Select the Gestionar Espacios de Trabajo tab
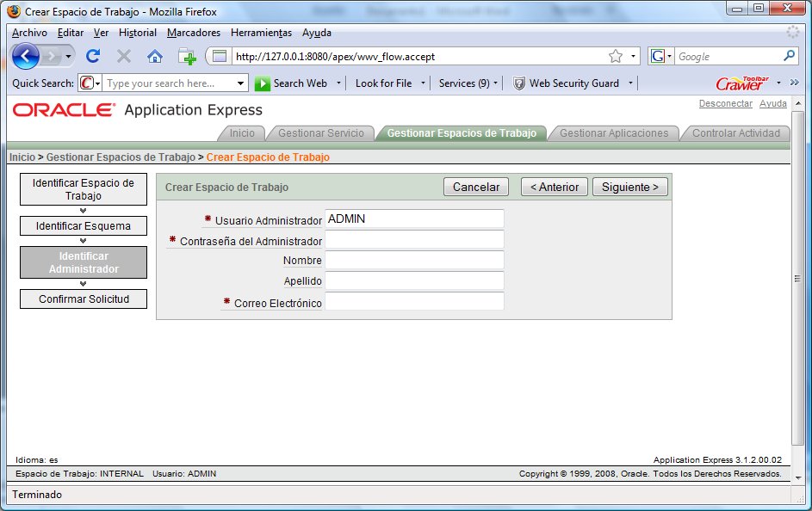The image size is (812, 511). 462,133
